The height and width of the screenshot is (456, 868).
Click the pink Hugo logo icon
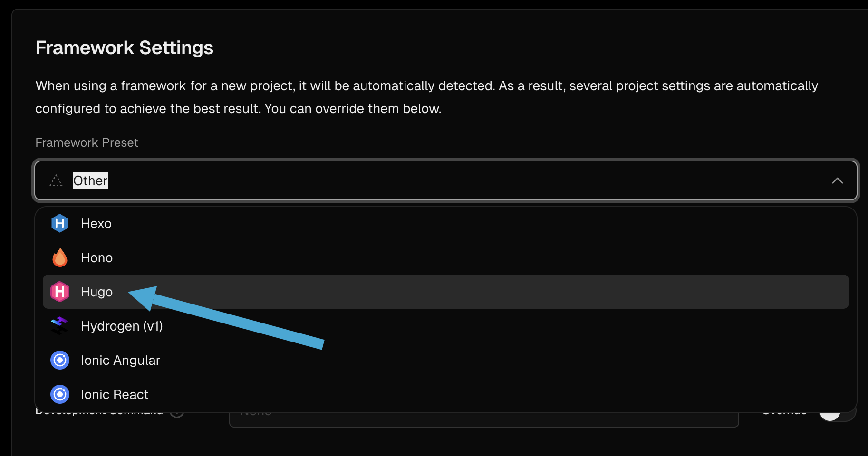click(x=60, y=292)
